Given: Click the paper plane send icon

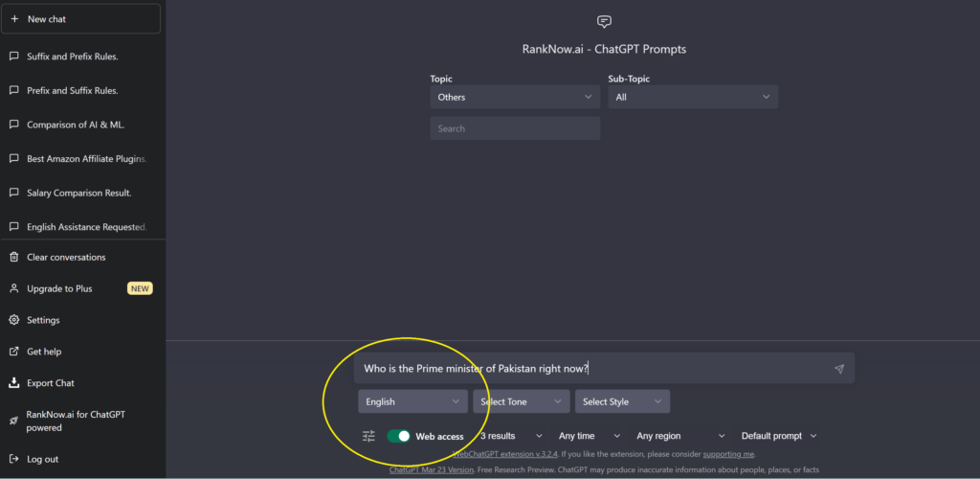Looking at the screenshot, I should [x=839, y=369].
